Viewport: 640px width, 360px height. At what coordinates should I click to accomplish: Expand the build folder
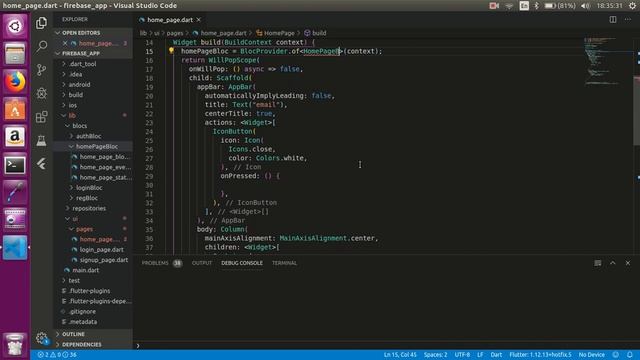tap(76, 95)
